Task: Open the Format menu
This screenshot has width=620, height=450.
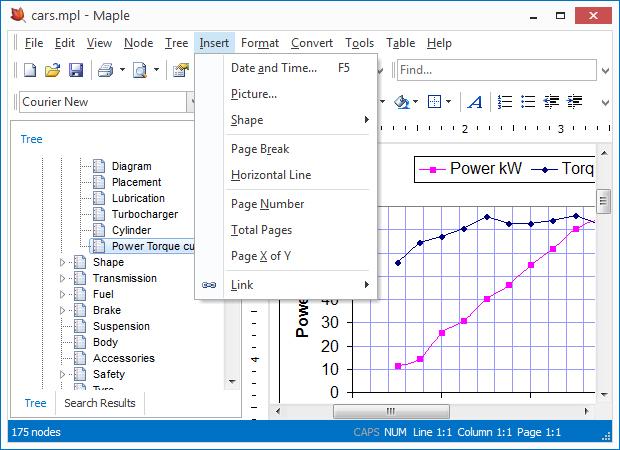Action: (x=260, y=43)
